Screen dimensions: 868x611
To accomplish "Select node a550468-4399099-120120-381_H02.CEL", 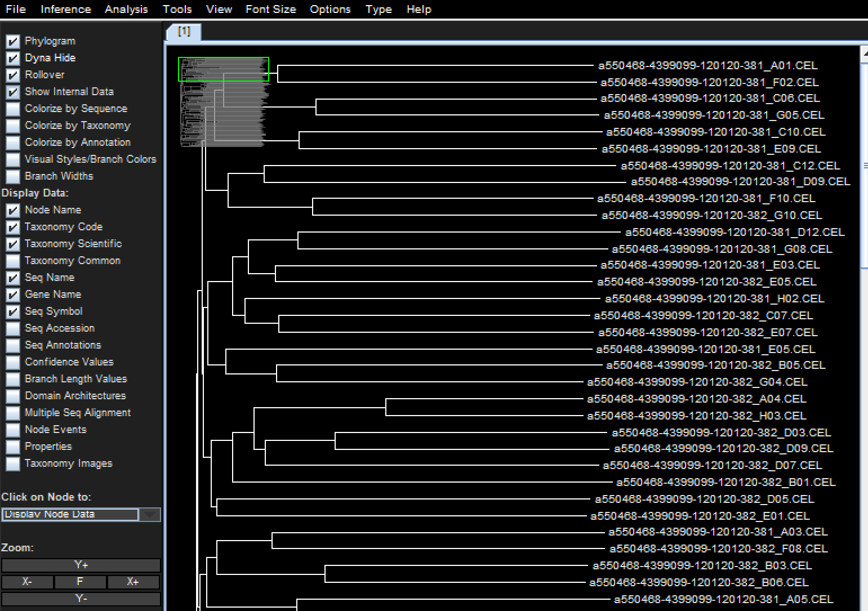I will (x=715, y=299).
